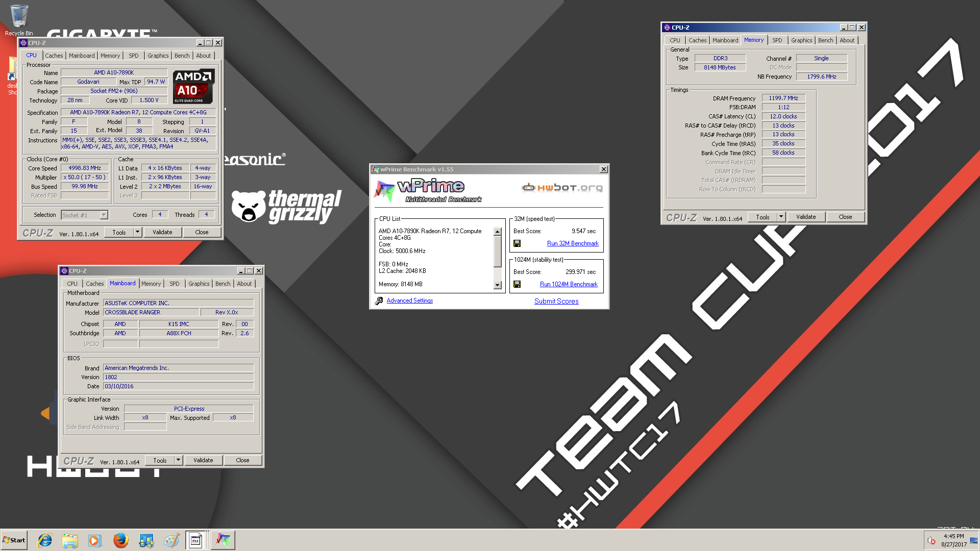Open Graphics tab in CPU window
The image size is (980, 551).
point(158,56)
